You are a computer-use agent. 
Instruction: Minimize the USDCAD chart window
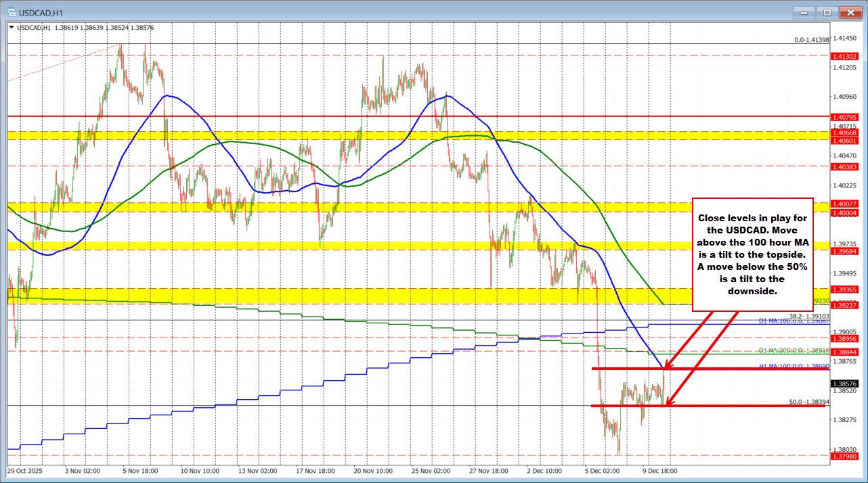point(803,12)
